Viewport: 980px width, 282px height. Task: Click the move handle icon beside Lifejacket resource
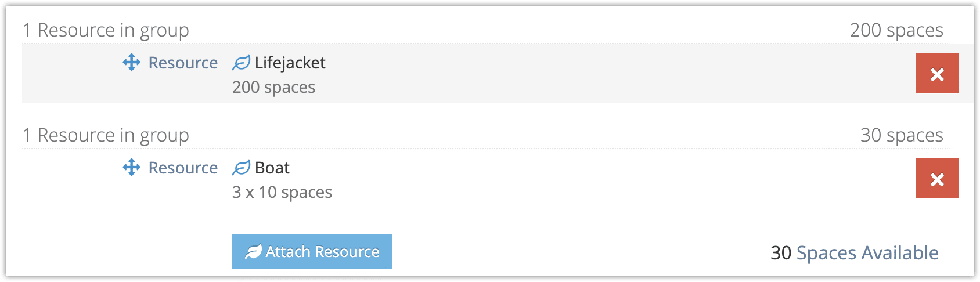pos(132,63)
